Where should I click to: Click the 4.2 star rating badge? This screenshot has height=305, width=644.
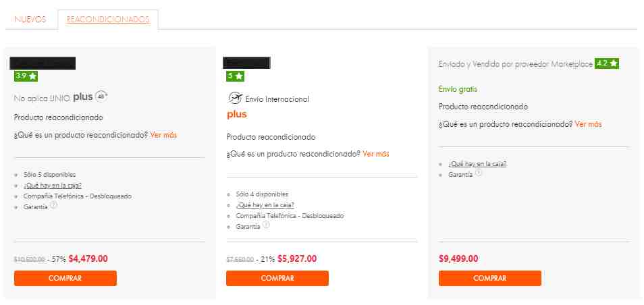click(607, 63)
